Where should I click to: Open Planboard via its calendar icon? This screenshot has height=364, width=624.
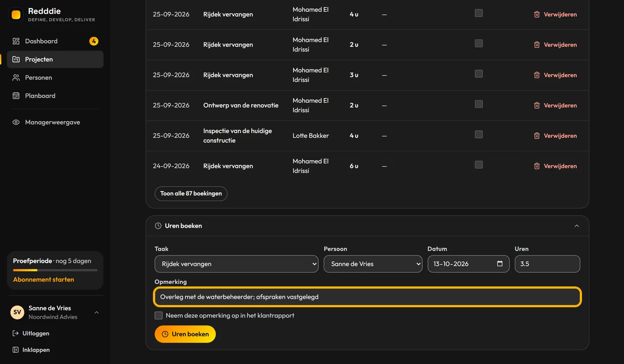[16, 96]
